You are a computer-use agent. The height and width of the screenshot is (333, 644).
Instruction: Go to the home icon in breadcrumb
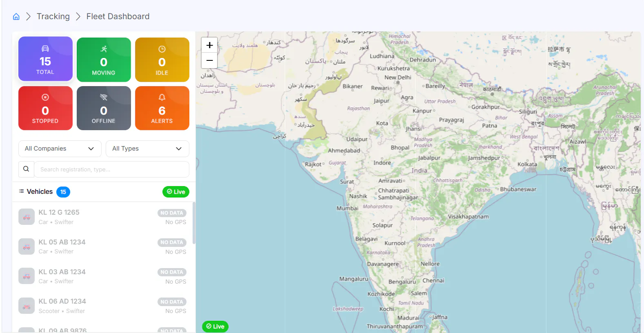16,17
